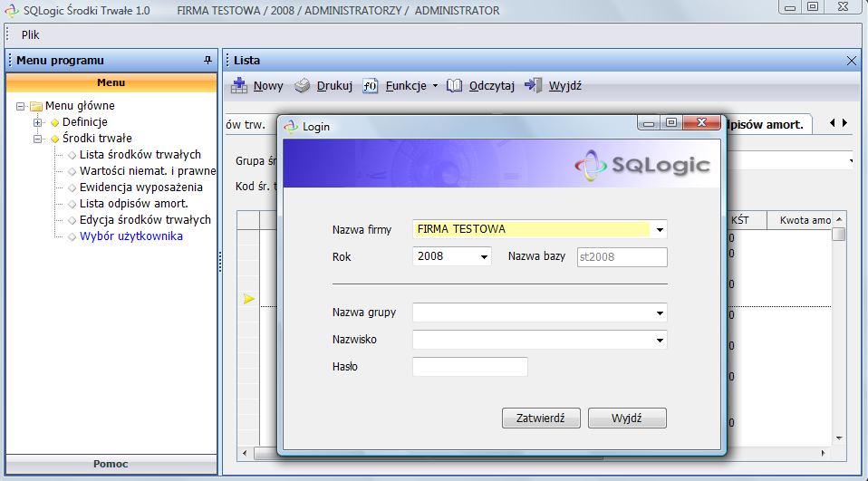Click the grid vertical scrollbar down arrow
868x481 pixels.
[839, 438]
